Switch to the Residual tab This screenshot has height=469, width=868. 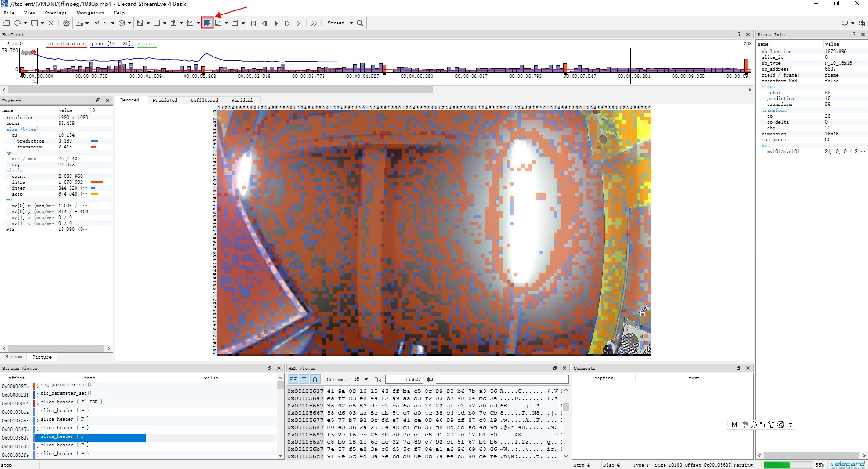coord(242,100)
